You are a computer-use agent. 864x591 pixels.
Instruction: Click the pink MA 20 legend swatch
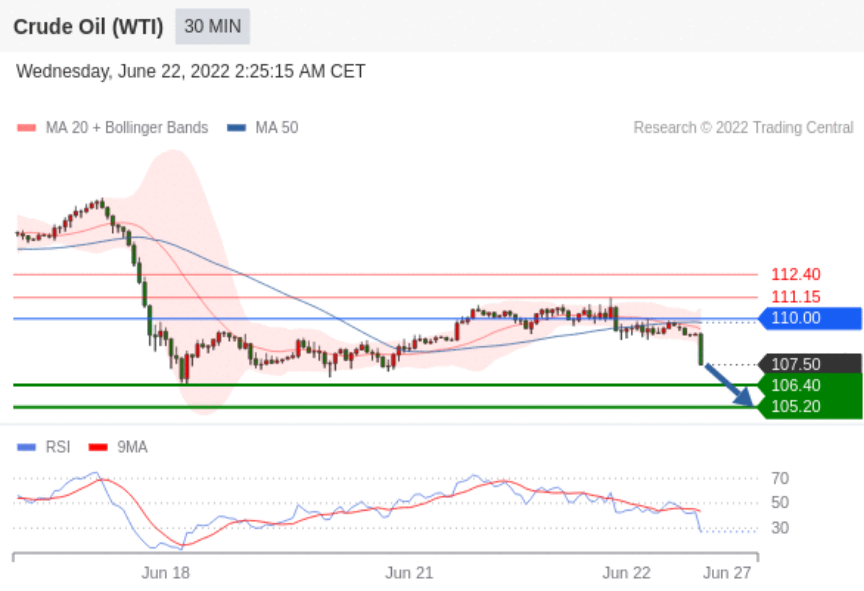point(26,128)
